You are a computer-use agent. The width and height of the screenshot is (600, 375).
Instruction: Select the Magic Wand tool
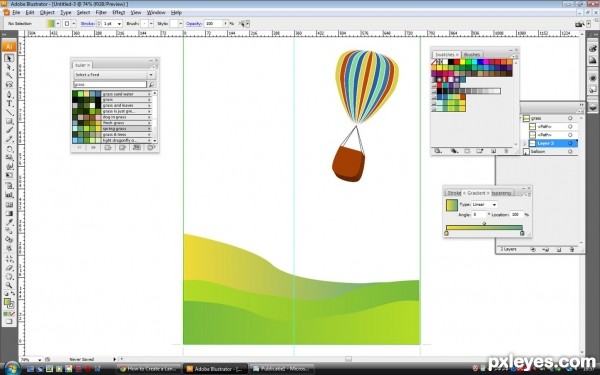[9, 75]
